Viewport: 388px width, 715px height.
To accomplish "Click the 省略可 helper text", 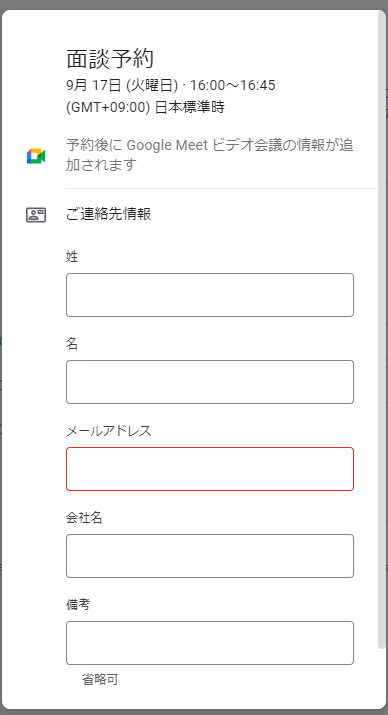I will coord(100,680).
